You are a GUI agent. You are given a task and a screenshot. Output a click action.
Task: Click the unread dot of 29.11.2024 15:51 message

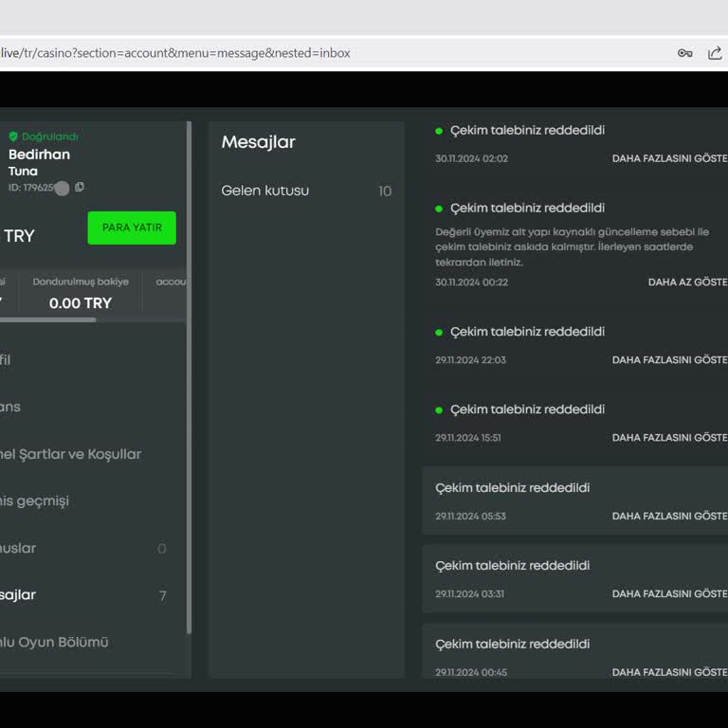coord(439,409)
